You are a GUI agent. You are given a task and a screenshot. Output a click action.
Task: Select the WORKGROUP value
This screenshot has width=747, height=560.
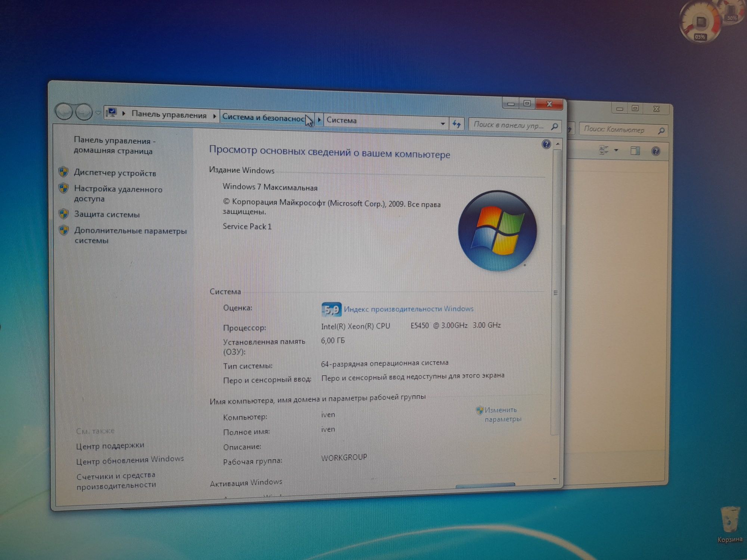(344, 457)
